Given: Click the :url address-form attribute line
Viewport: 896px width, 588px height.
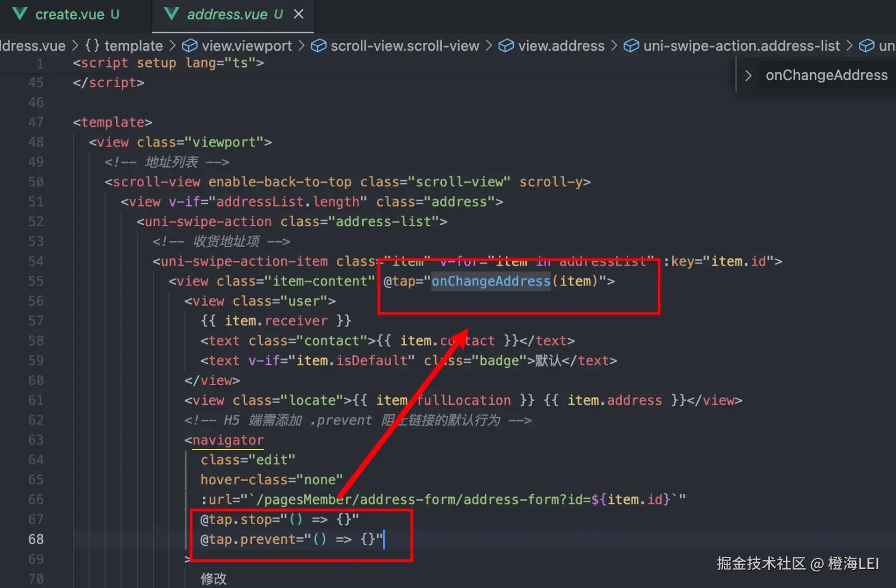Looking at the screenshot, I should tap(443, 500).
